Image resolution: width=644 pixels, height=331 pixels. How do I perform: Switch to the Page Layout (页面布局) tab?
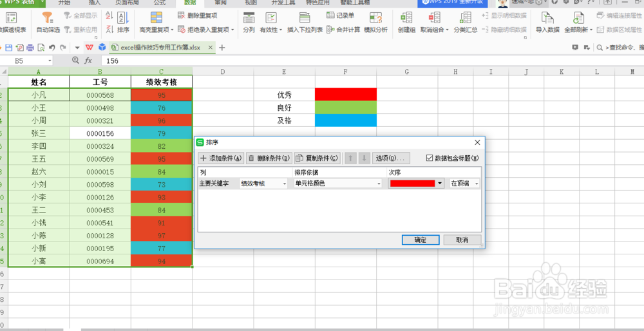click(x=126, y=3)
